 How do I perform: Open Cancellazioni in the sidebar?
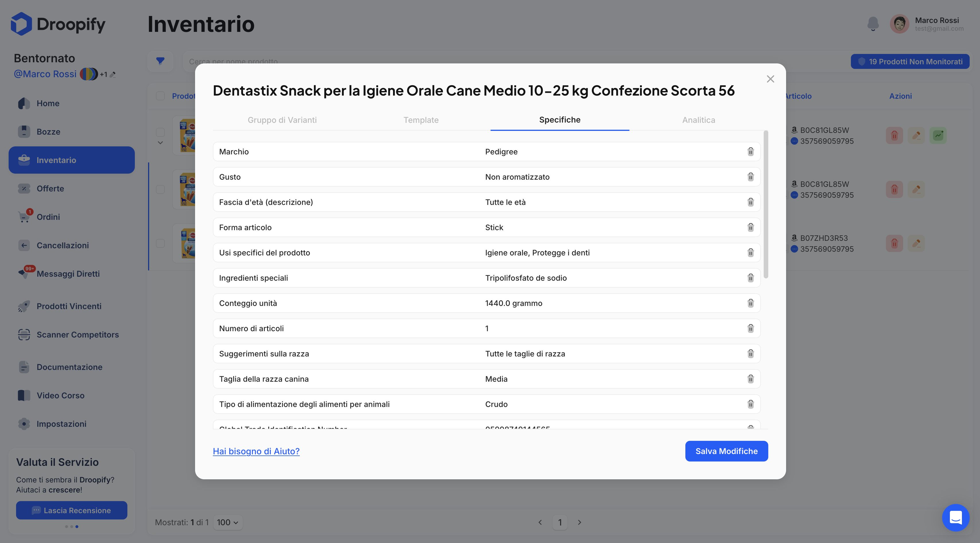click(x=71, y=245)
